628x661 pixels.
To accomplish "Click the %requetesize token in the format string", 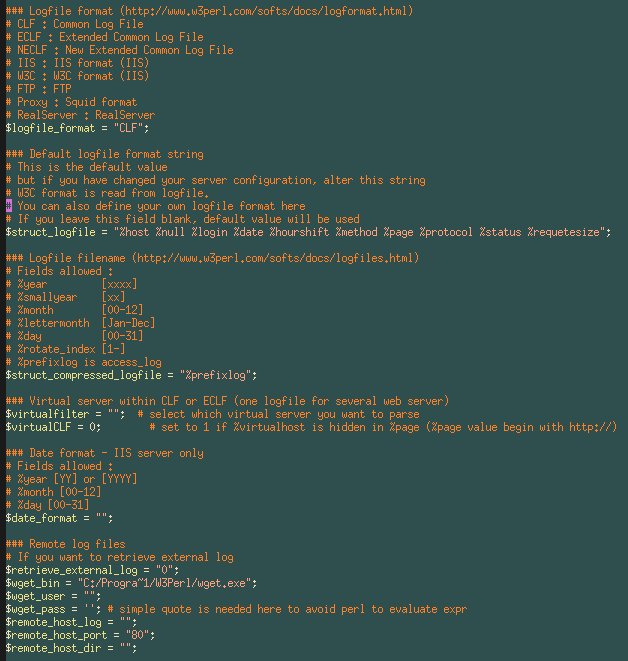I will pos(566,232).
